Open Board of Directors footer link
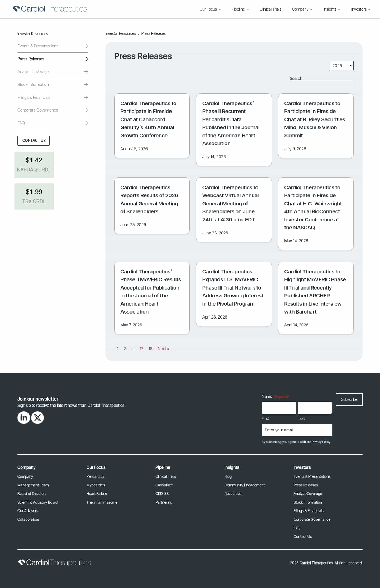Image resolution: width=380 pixels, height=588 pixels. 32,494
